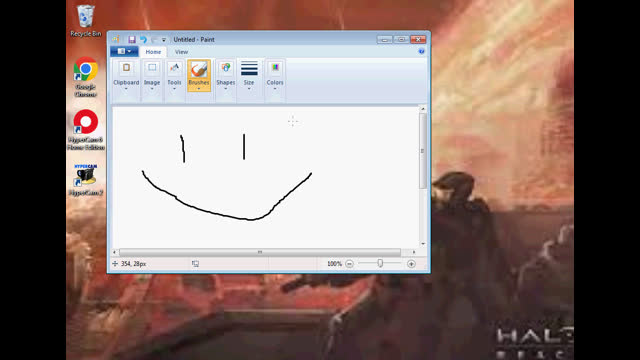Click the vertical scrollbar up arrow
This screenshot has width=640, height=360.
point(423,109)
